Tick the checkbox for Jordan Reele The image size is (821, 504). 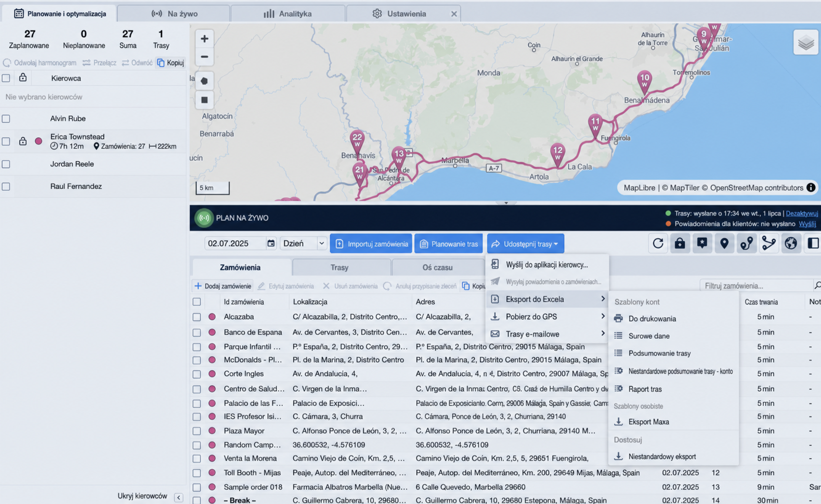(6, 164)
